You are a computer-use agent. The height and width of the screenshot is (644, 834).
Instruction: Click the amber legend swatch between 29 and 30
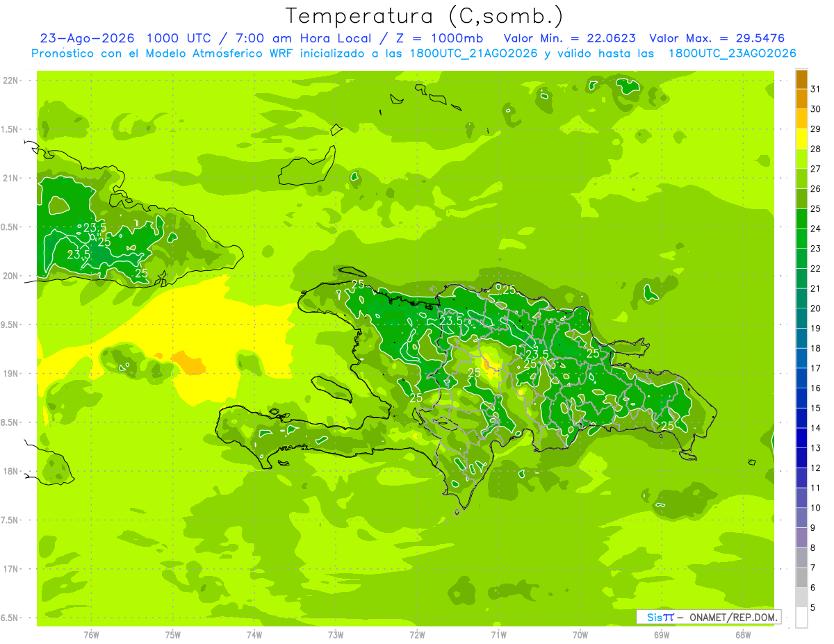point(801,119)
